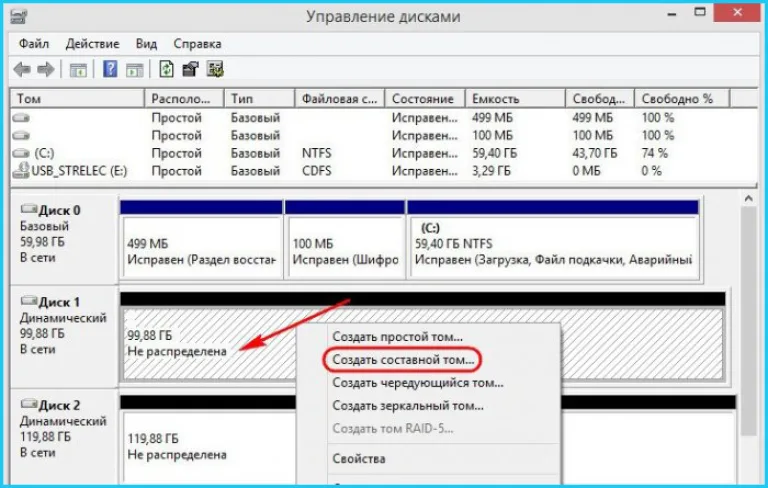Select the 499 МБ recovery partition on Диск 0

click(201, 239)
